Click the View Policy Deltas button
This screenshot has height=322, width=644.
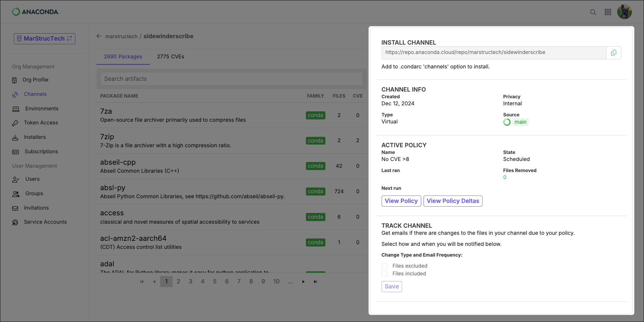tap(453, 201)
